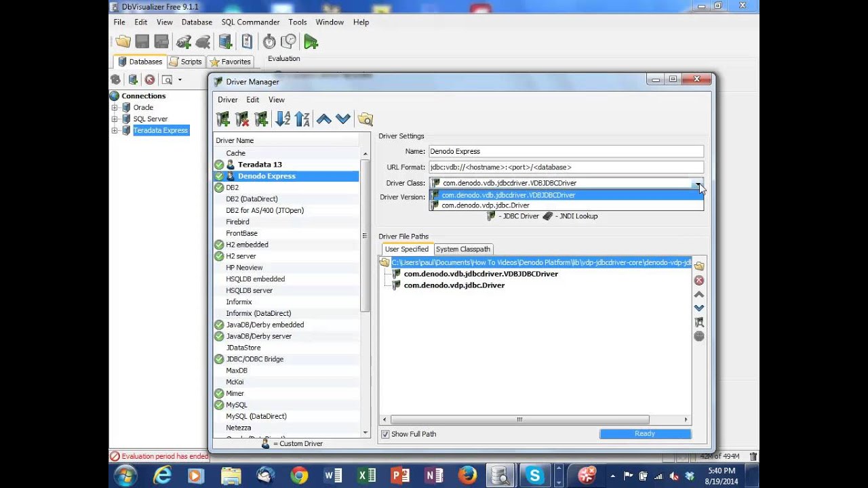Remove selected path with red X icon
This screenshot has width=868, height=488.
point(699,281)
